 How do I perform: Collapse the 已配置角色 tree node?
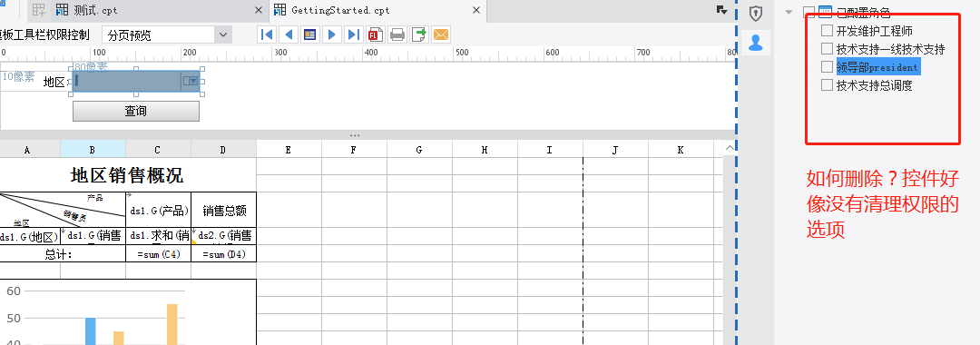[x=789, y=12]
